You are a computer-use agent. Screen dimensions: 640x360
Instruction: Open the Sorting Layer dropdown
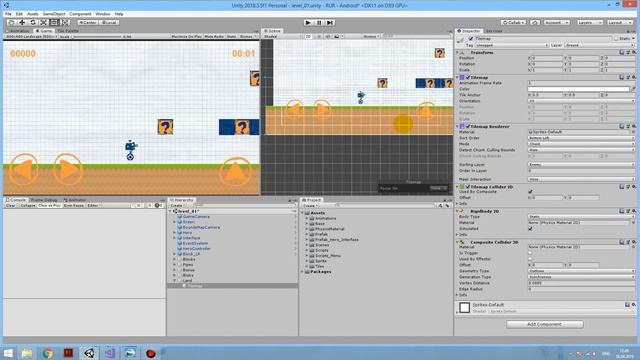(581, 164)
